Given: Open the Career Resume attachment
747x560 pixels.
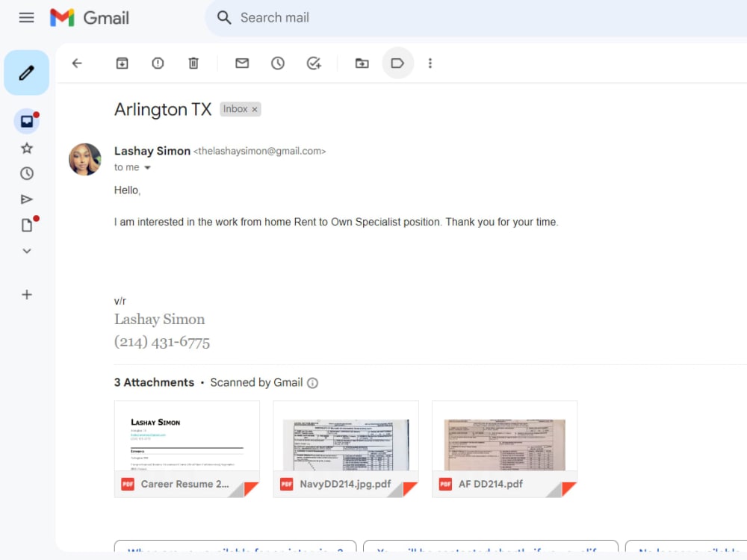Looking at the screenshot, I should tap(187, 449).
